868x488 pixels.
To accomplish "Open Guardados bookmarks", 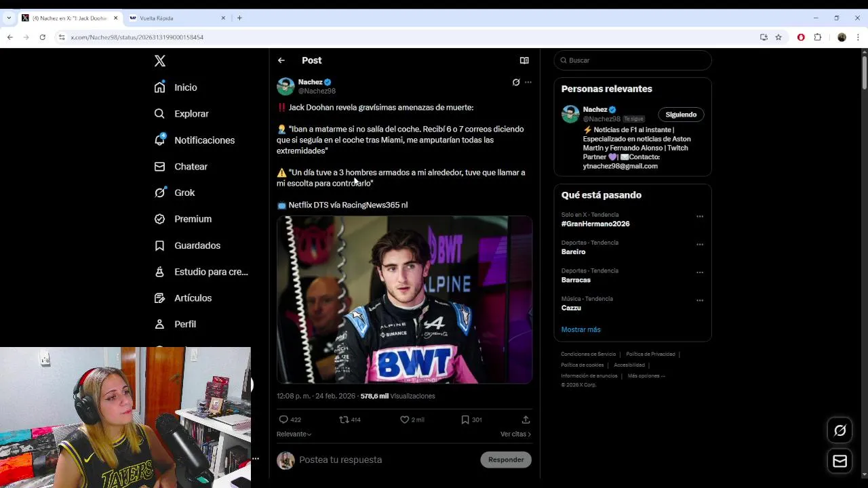I will pos(187,245).
